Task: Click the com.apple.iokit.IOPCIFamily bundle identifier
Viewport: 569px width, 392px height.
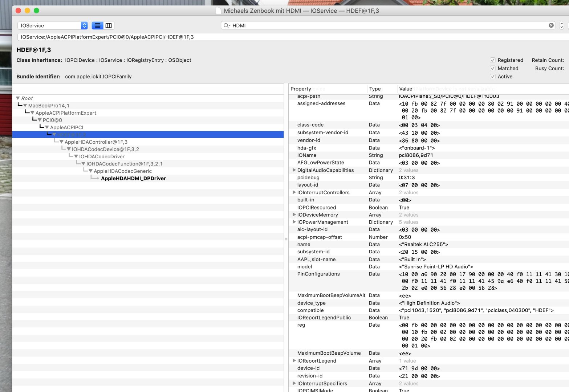Action: pyautogui.click(x=98, y=77)
